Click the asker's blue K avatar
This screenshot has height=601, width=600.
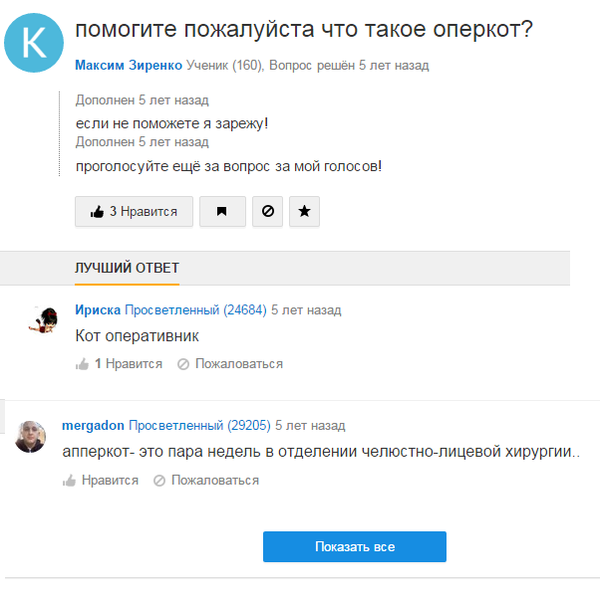(x=34, y=43)
